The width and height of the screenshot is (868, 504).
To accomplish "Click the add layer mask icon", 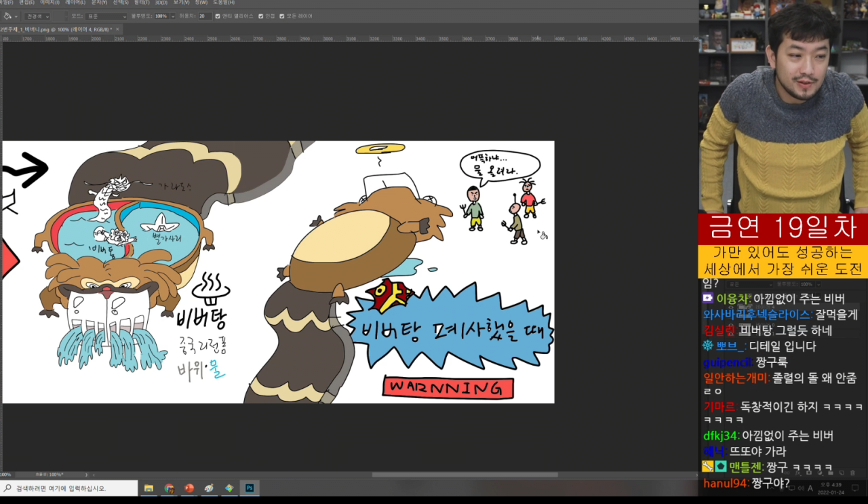I will [809, 473].
